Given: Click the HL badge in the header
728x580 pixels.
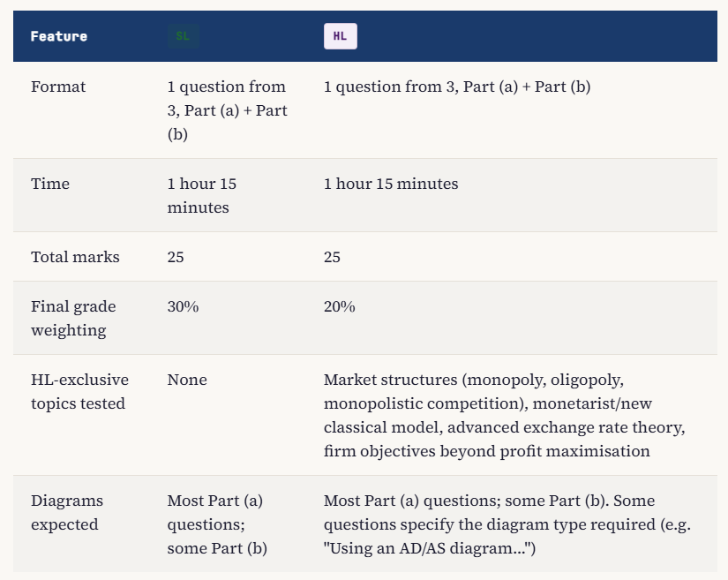Looking at the screenshot, I should click(341, 36).
